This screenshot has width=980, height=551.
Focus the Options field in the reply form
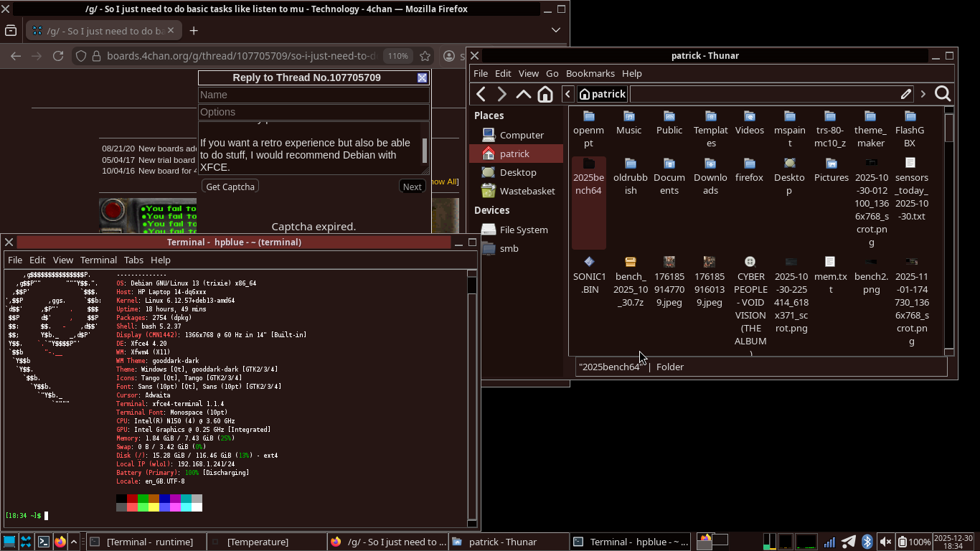[x=314, y=112]
